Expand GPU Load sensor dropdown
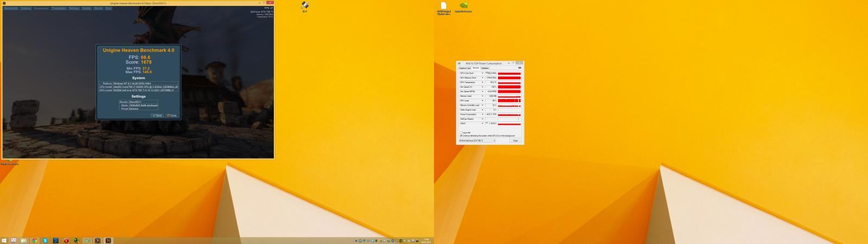The image size is (868, 244). (x=482, y=101)
